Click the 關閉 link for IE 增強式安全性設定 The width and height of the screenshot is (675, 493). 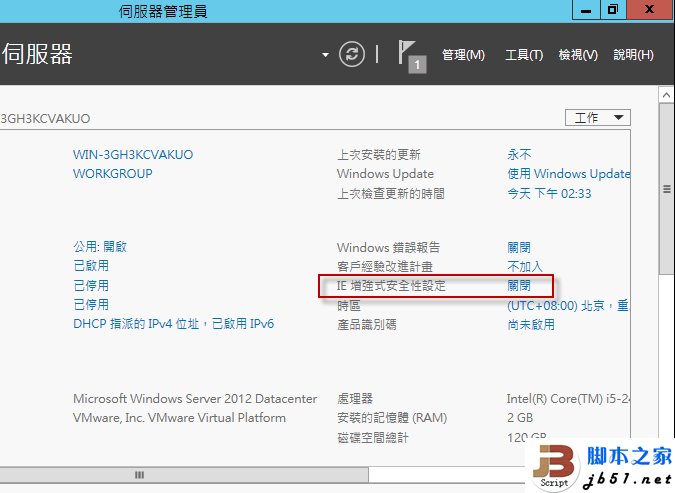click(x=519, y=285)
